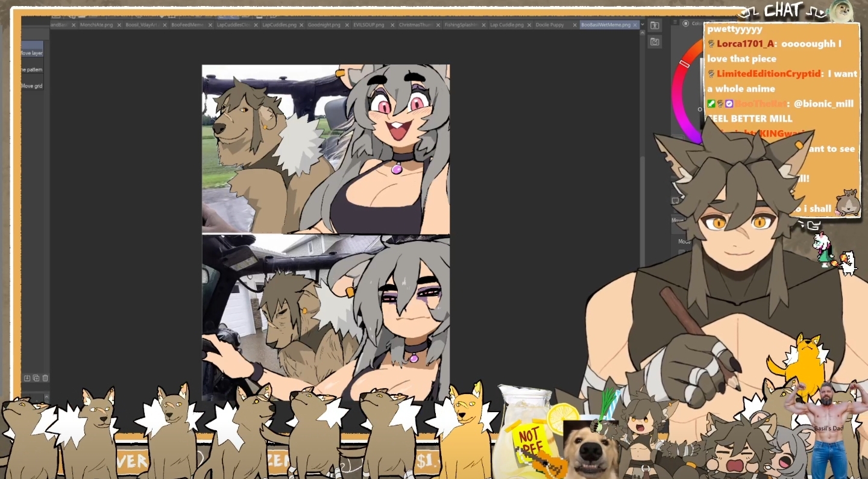Switch to the Goodnight.png tab
Screen dimensions: 868x479
pyautogui.click(x=324, y=25)
